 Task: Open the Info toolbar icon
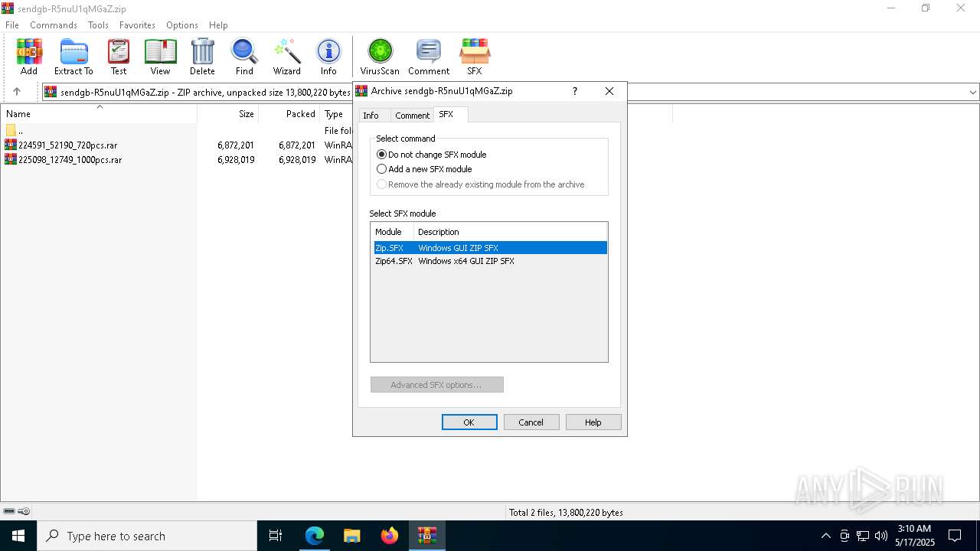(328, 57)
